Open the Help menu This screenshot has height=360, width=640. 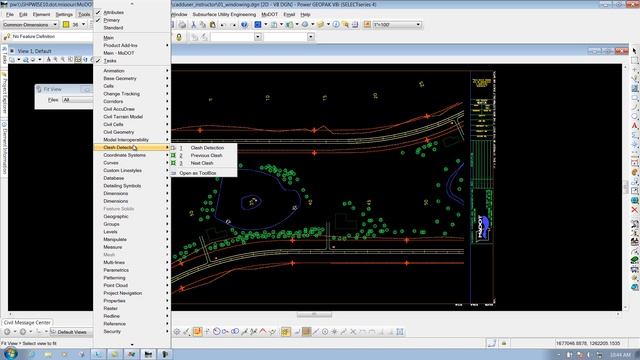305,14
